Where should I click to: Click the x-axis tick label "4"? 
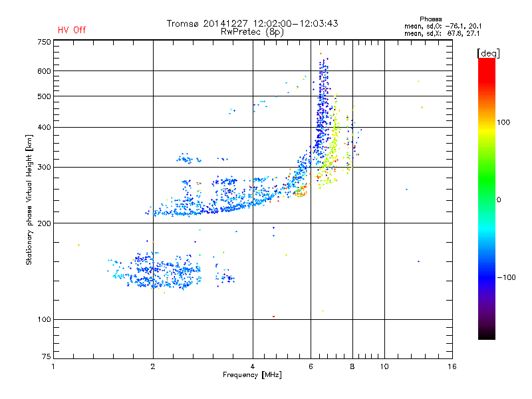tap(253, 366)
